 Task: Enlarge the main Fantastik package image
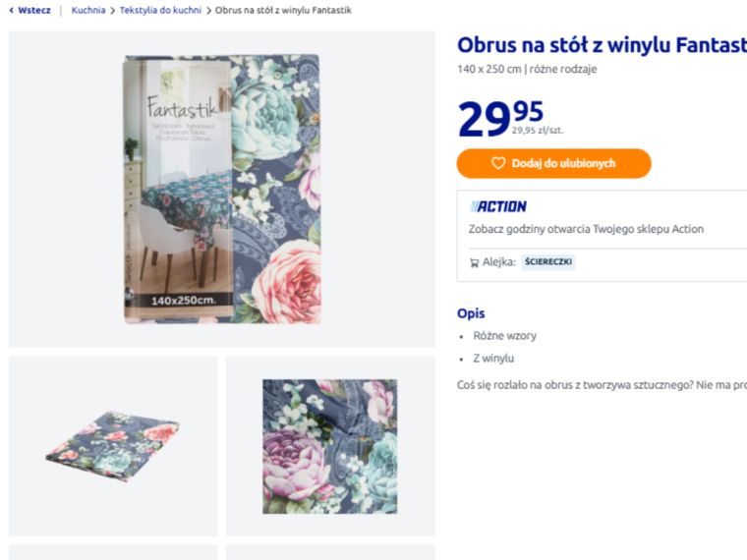222,189
